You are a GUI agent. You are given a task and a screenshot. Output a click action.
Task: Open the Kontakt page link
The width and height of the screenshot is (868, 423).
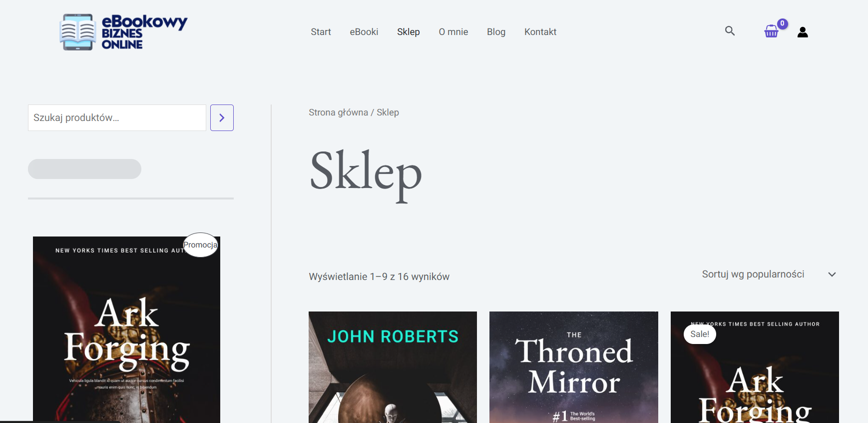pos(540,32)
